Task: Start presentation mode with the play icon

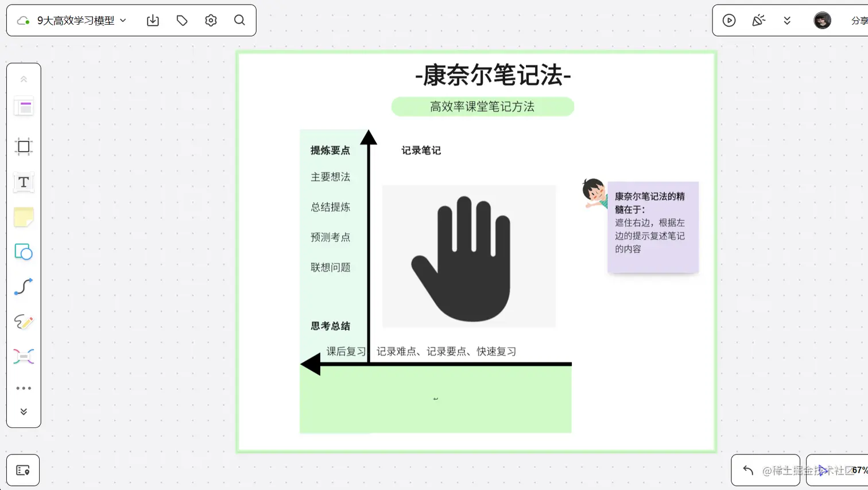Action: pyautogui.click(x=729, y=20)
